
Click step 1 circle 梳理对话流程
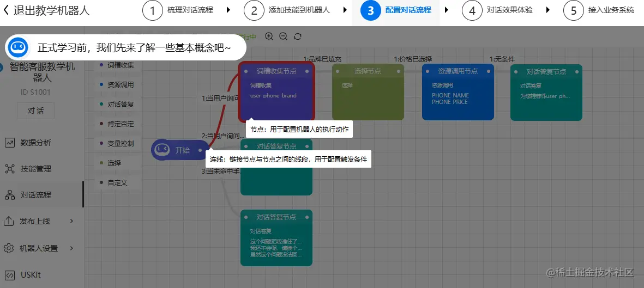click(153, 10)
